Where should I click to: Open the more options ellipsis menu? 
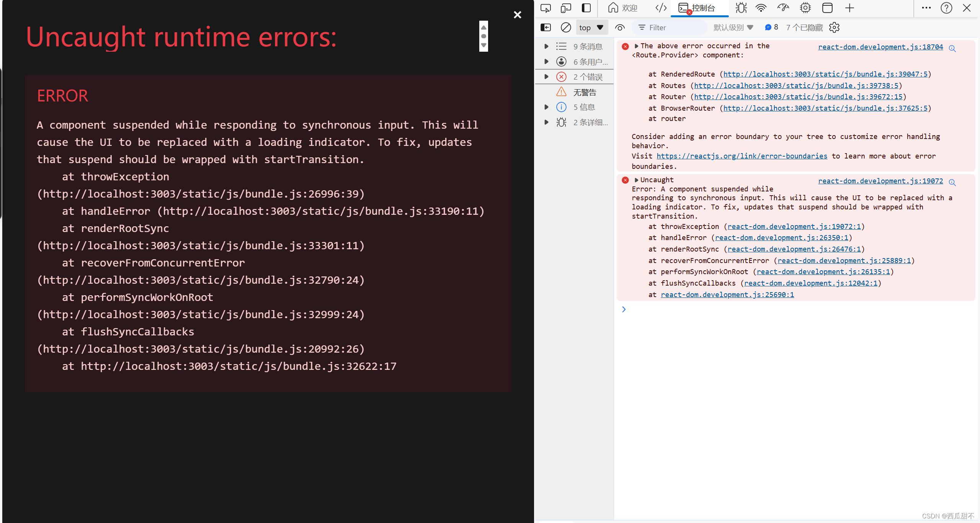coord(926,8)
